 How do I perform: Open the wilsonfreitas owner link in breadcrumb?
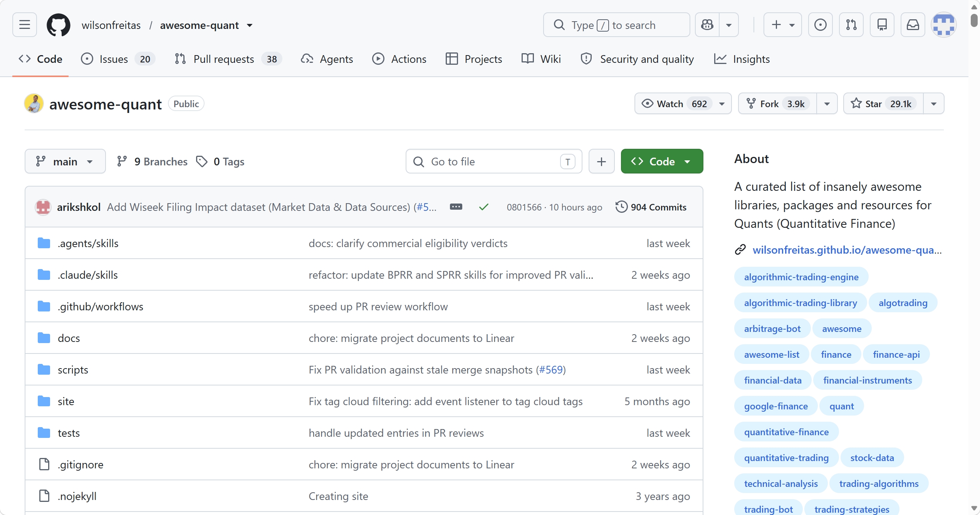[x=111, y=25]
